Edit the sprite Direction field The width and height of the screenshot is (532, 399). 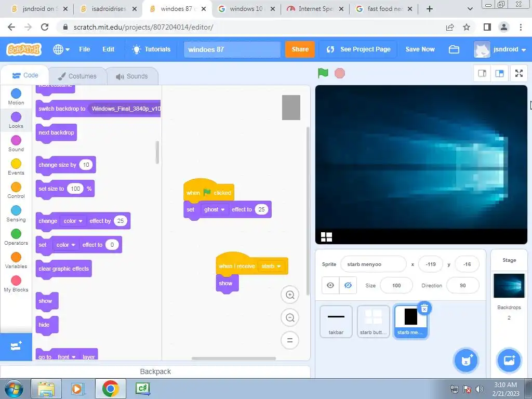click(463, 285)
